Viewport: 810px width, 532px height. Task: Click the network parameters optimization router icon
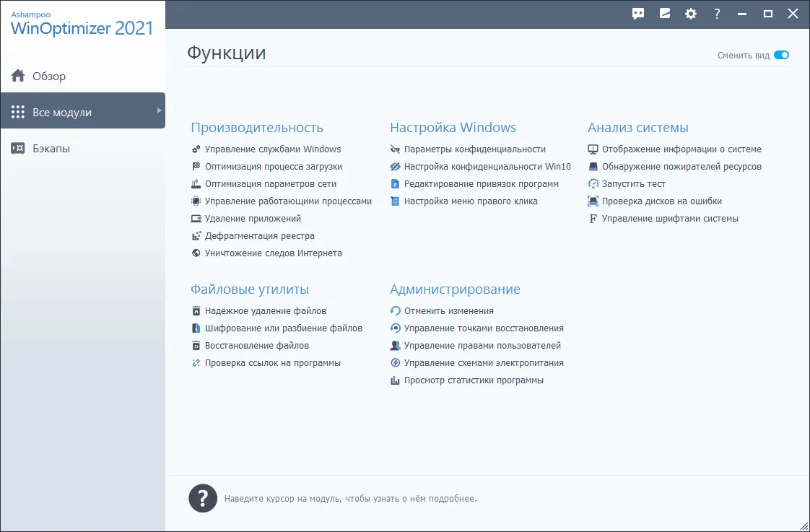coord(196,184)
